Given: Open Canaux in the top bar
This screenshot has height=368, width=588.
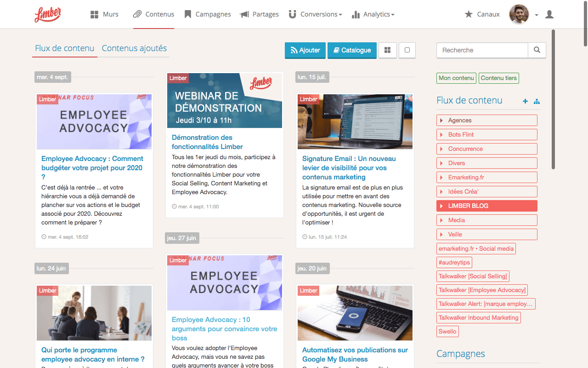Looking at the screenshot, I should pyautogui.click(x=482, y=14).
